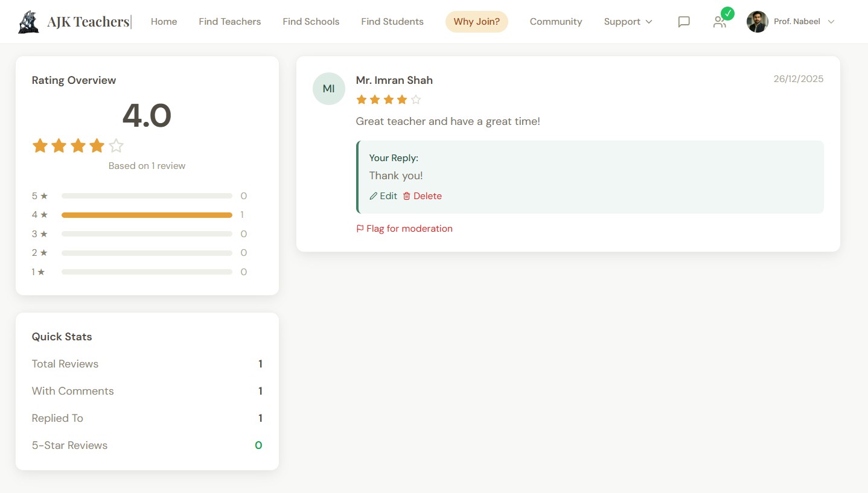Open Find Students in the navbar
This screenshot has height=493, width=868.
click(392, 22)
